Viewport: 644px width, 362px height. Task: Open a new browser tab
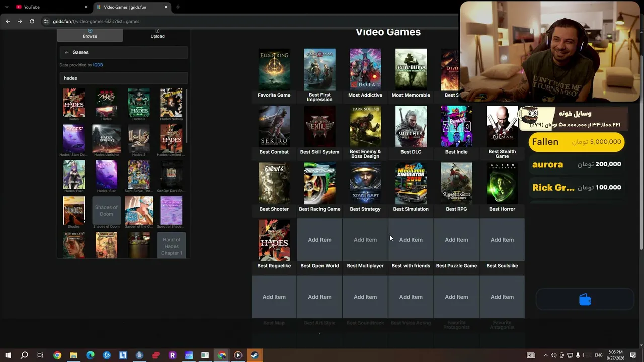(x=178, y=7)
